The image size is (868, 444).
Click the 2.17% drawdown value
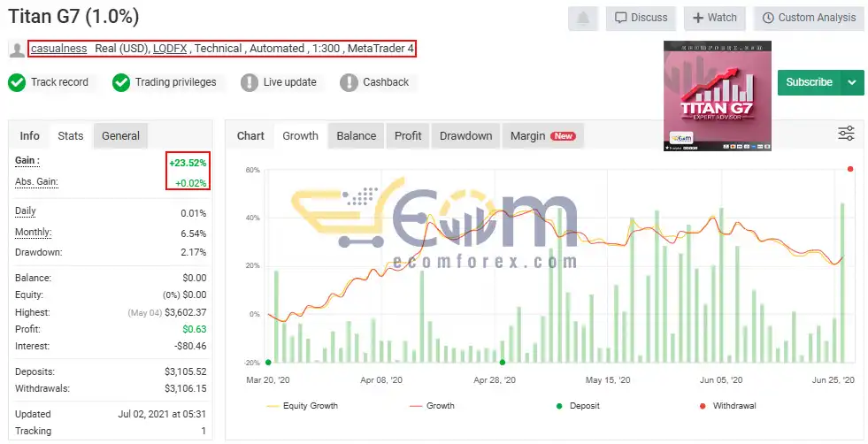[194, 252]
